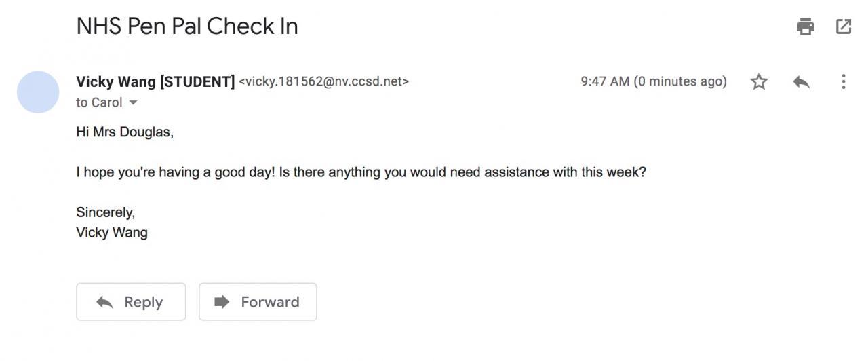The width and height of the screenshot is (868, 361).
Task: Click the word Sincerely in the message
Action: pos(105,212)
